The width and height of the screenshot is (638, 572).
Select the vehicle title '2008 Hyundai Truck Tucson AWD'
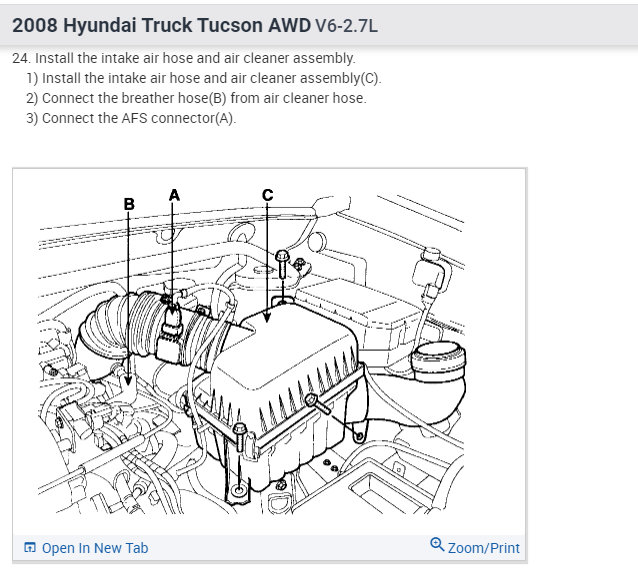(x=161, y=25)
